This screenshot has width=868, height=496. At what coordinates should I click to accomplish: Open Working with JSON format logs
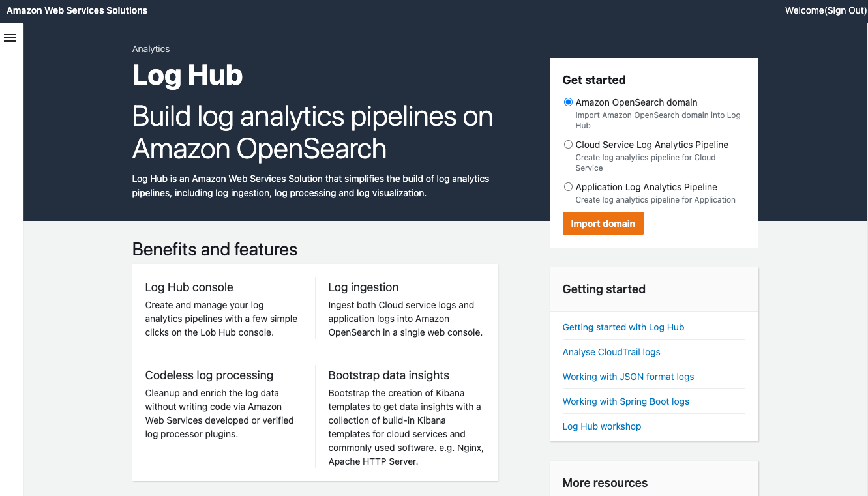628,377
